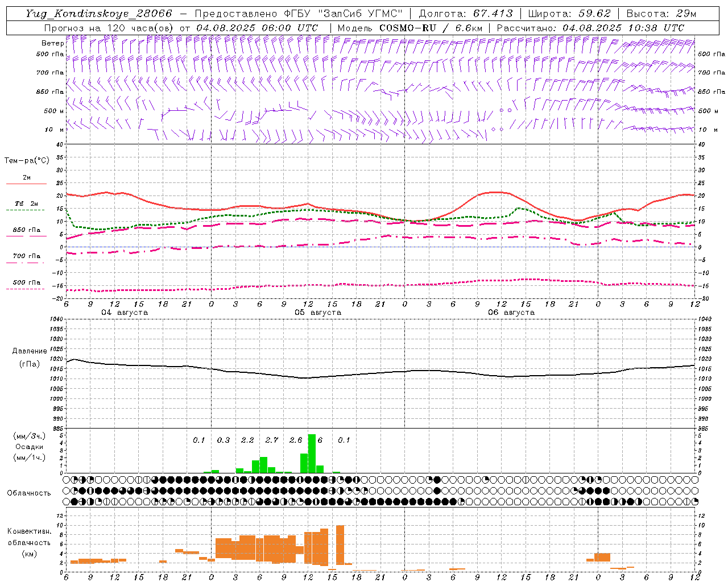Select the 850 гПа temperature legend line
728x582 pixels.
point(26,236)
